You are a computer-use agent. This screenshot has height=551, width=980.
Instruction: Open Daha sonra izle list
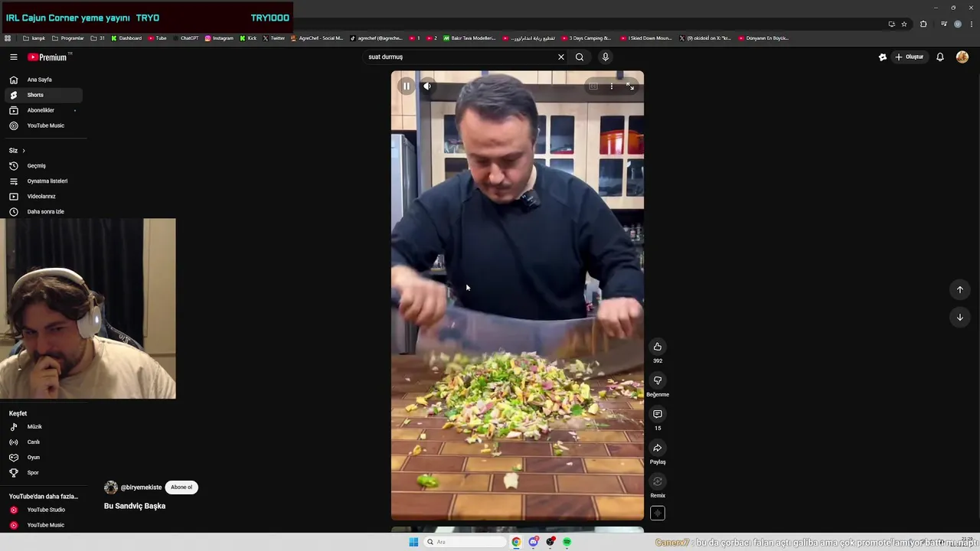point(45,212)
